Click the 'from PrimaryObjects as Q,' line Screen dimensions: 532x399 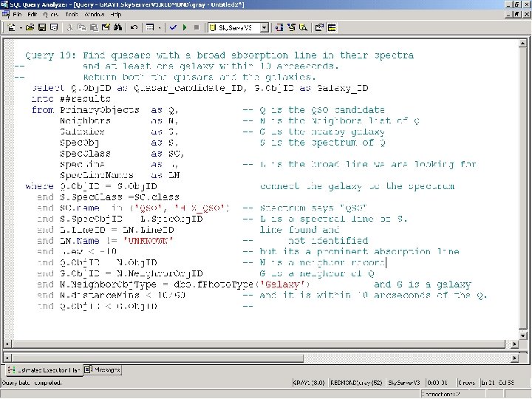point(105,110)
